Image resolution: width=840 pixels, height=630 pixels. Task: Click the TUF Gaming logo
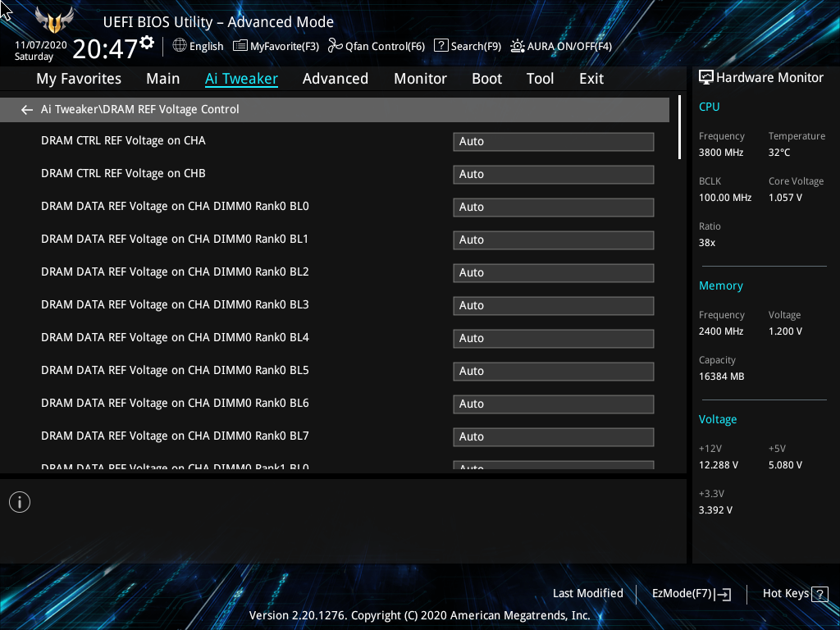click(x=54, y=21)
